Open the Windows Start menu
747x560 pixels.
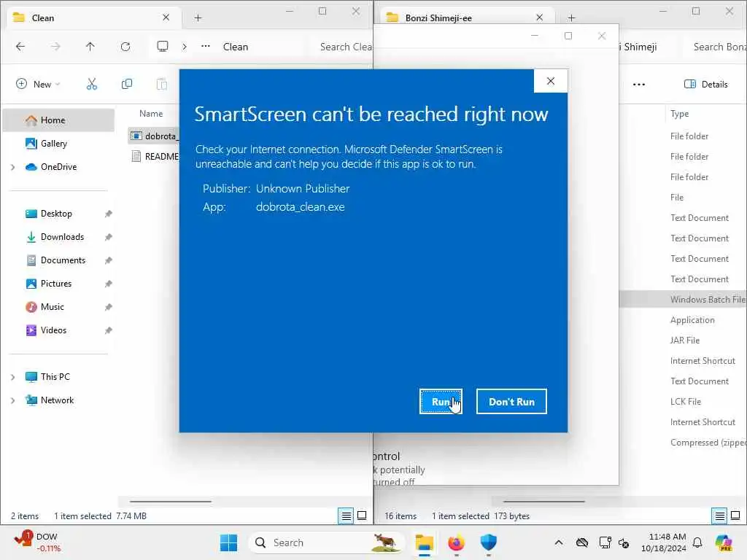(x=228, y=542)
